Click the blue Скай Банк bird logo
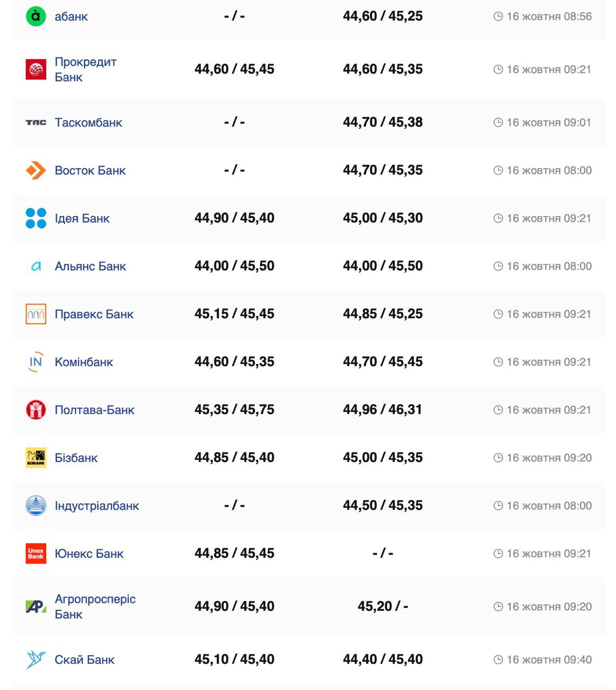This screenshot has height=690, width=616. [36, 659]
